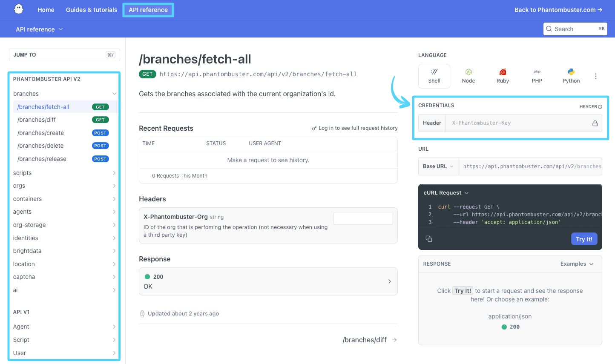Viewport: 615px width, 364px height.
Task: Expand the location section
Action: (114, 264)
